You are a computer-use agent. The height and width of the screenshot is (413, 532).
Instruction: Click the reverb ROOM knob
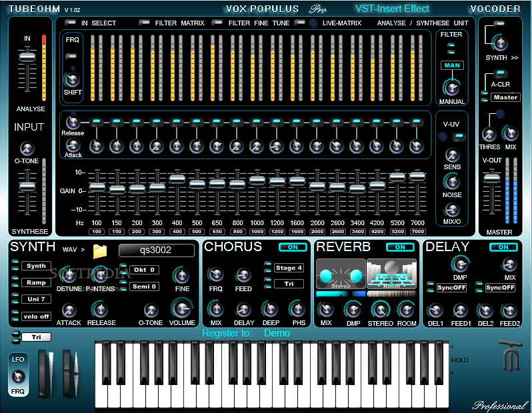coord(406,310)
